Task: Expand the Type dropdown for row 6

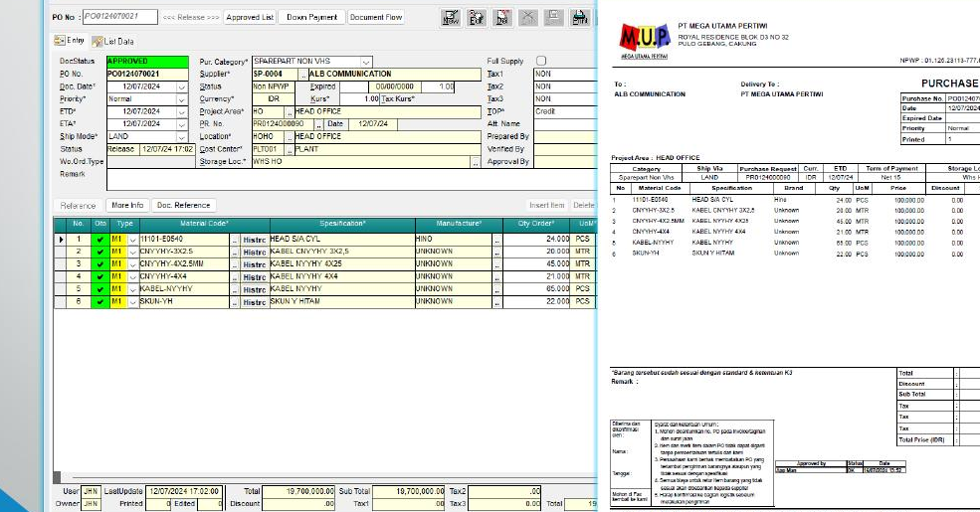Action: pos(133,301)
